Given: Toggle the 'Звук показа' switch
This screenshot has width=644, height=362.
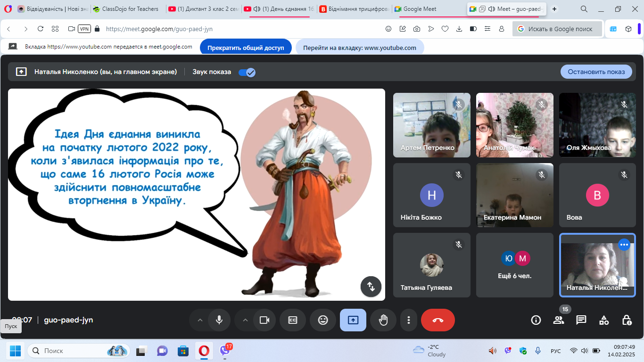Looking at the screenshot, I should pyautogui.click(x=247, y=72).
